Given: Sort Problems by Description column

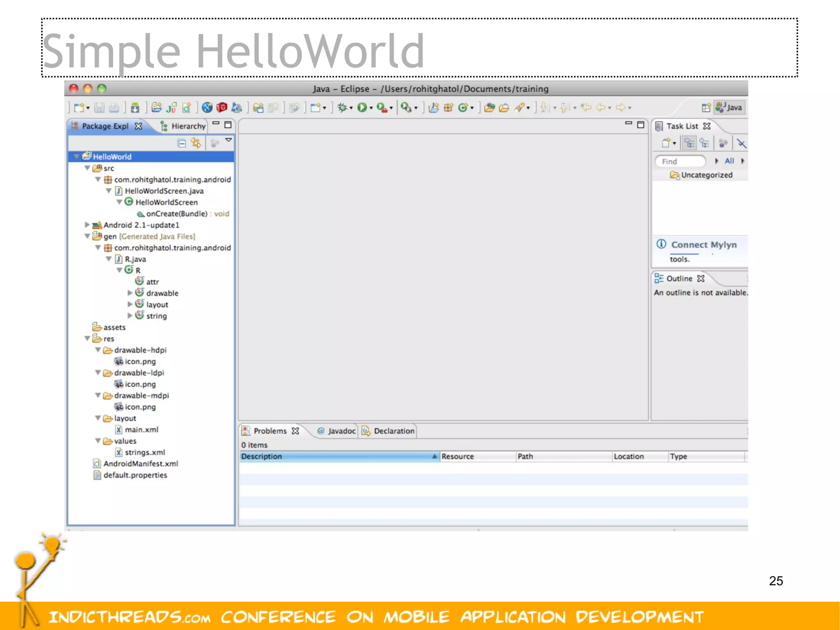Looking at the screenshot, I should tap(340, 456).
